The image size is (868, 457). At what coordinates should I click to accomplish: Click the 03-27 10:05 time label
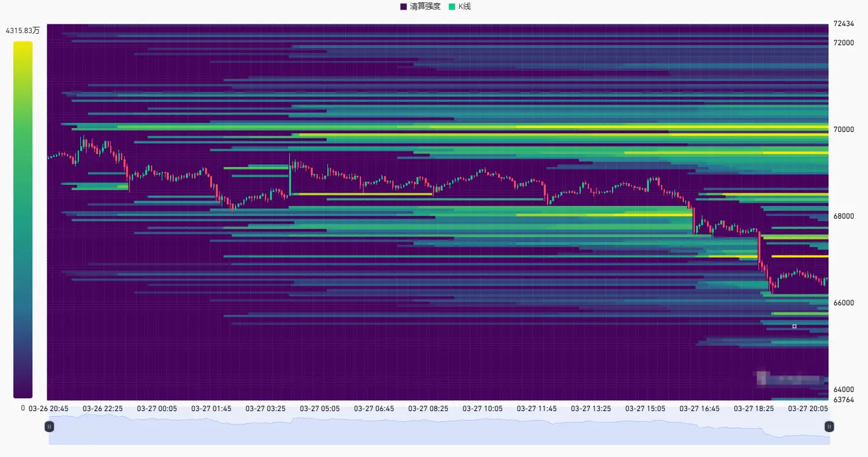coord(482,409)
